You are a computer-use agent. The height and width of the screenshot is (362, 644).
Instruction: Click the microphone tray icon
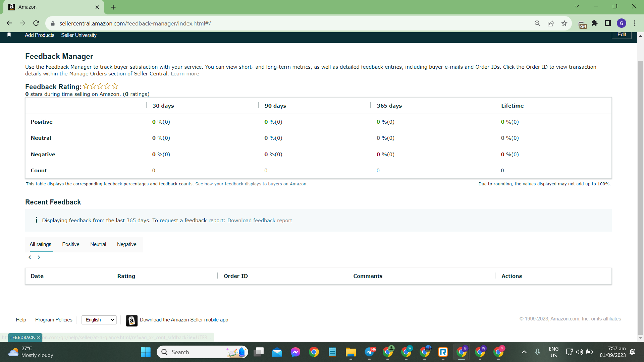[538, 352]
